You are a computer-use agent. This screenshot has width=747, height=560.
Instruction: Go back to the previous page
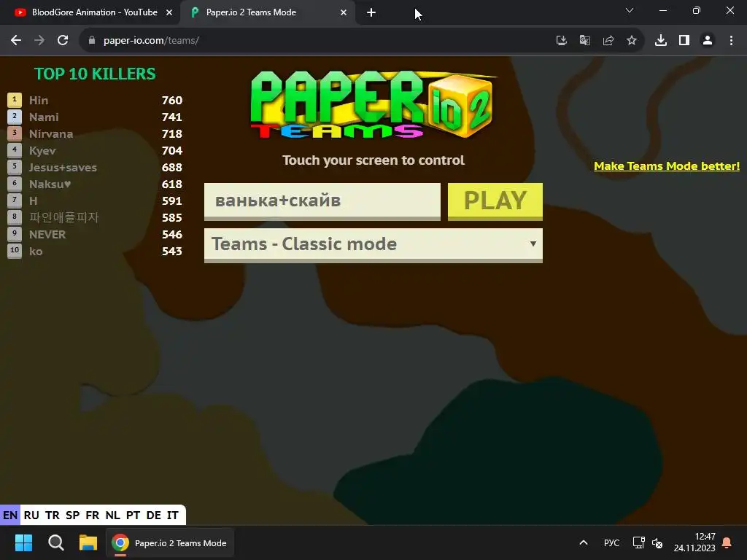point(16,41)
